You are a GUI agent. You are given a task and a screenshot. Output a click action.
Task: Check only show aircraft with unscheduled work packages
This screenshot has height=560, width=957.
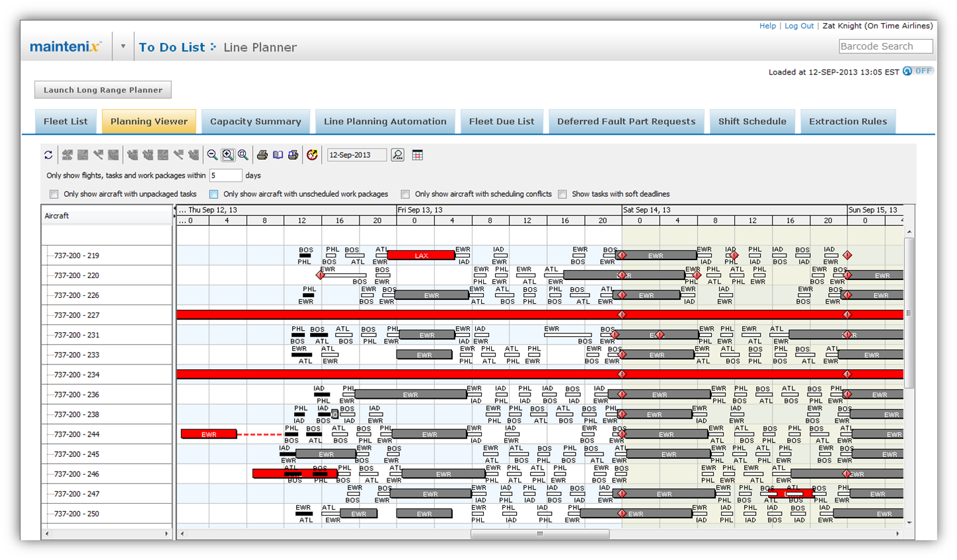(213, 194)
